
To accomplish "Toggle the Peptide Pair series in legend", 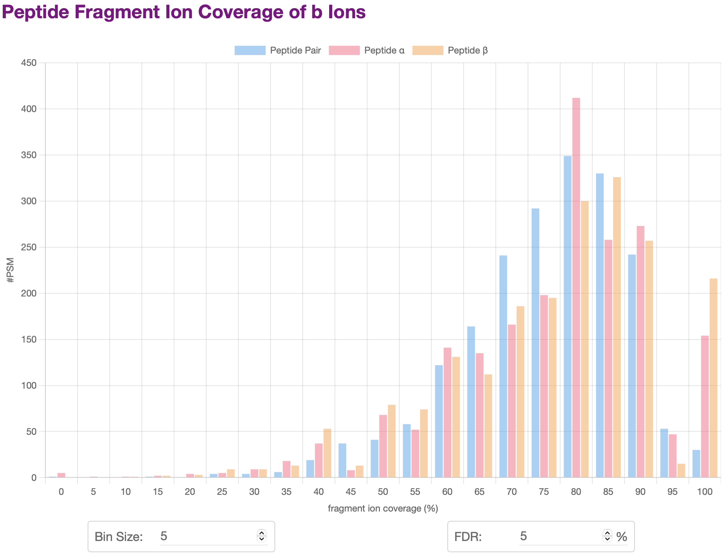I will point(295,50).
